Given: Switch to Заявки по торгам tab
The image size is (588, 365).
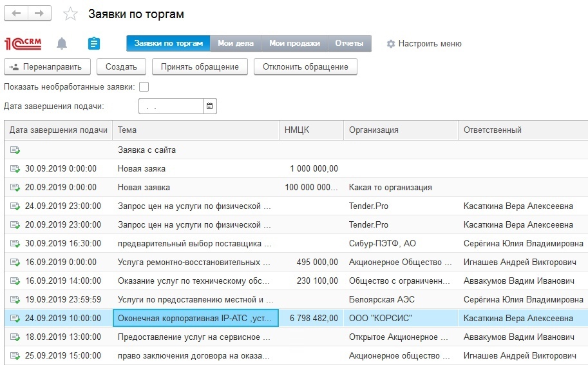Looking at the screenshot, I should click(x=168, y=43).
